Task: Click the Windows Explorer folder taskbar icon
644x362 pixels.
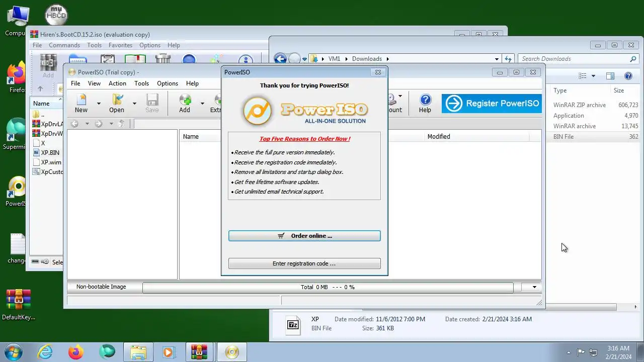Action: coord(138,352)
